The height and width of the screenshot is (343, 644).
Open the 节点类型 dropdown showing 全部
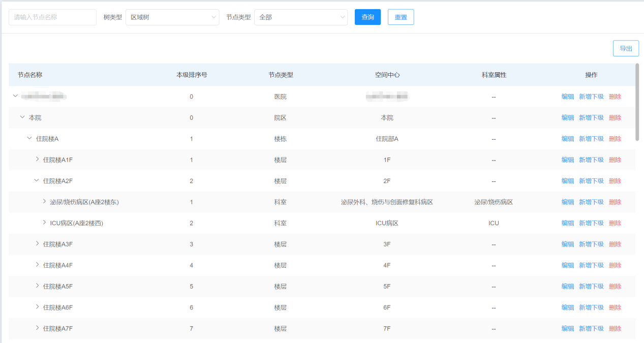(300, 17)
